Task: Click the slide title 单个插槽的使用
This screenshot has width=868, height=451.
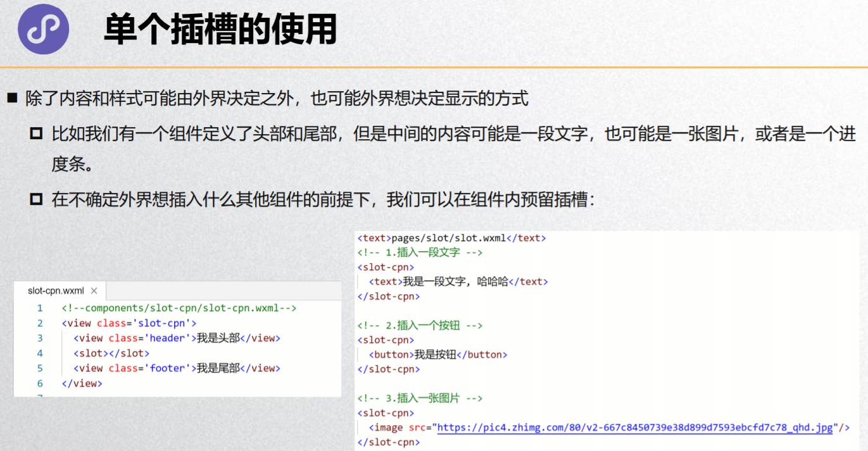Action: coord(220,30)
